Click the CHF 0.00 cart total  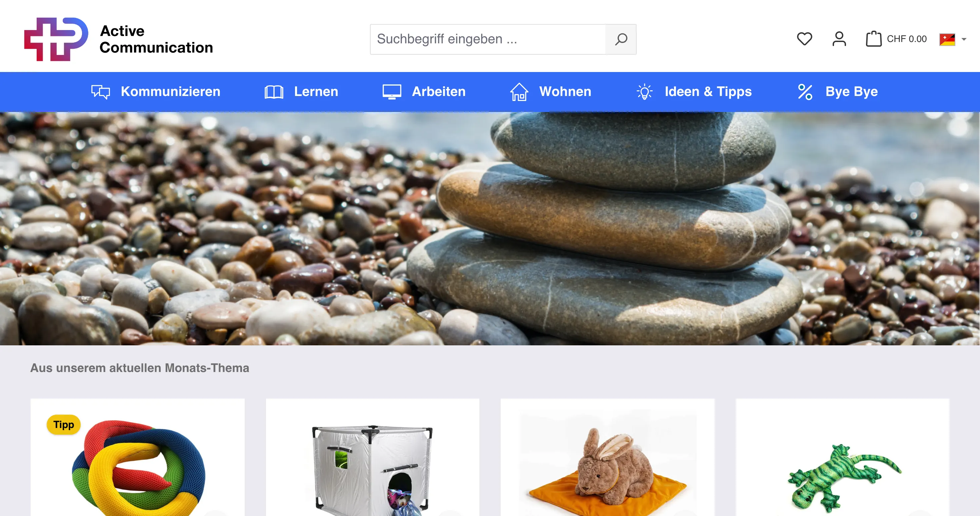click(x=907, y=39)
